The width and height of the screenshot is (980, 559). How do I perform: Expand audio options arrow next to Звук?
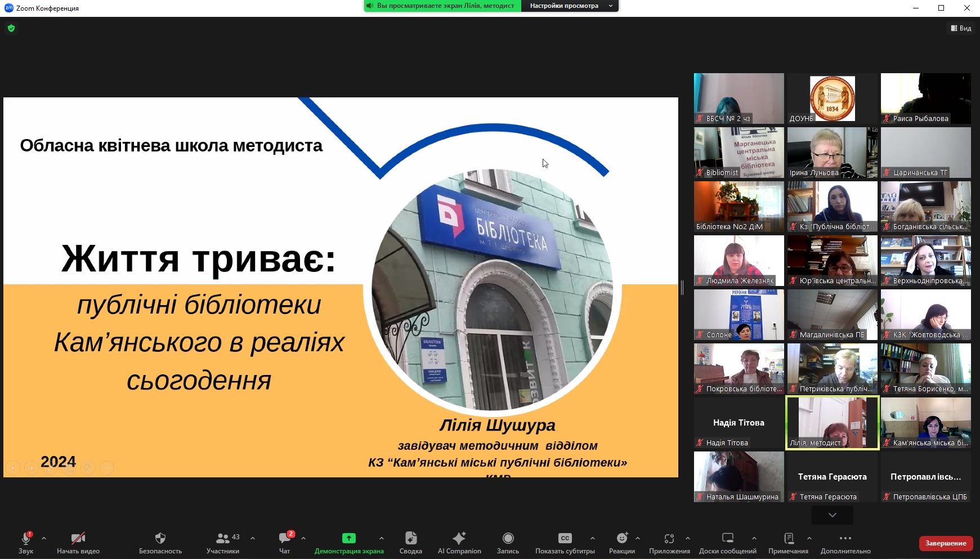44,538
